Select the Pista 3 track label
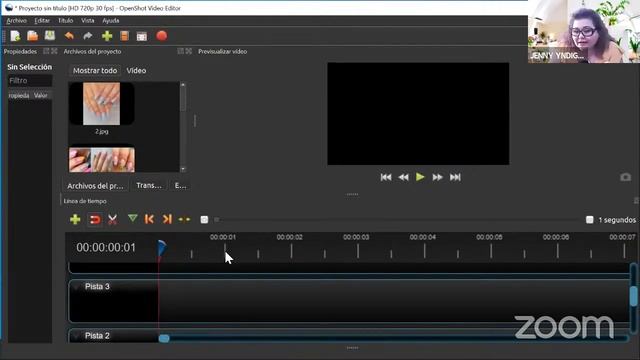This screenshot has height=360, width=640. (x=97, y=287)
